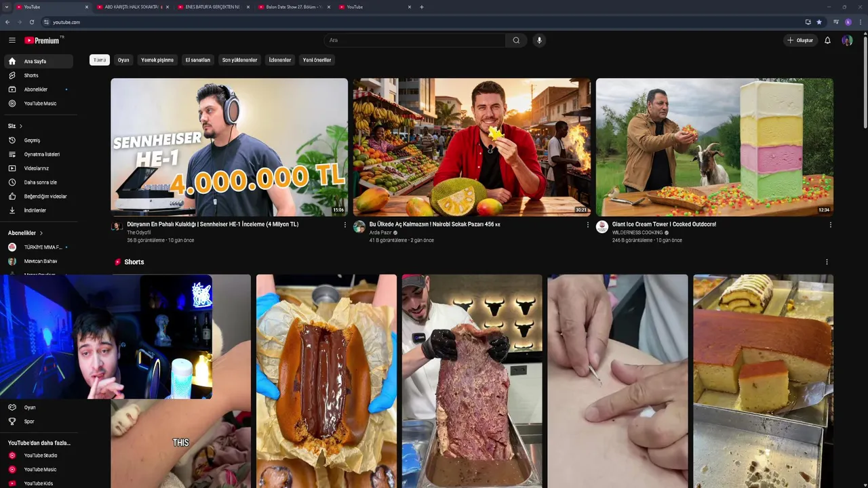Screen dimensions: 868x488
Task: Click the site info icon in address bar
Action: (x=46, y=22)
